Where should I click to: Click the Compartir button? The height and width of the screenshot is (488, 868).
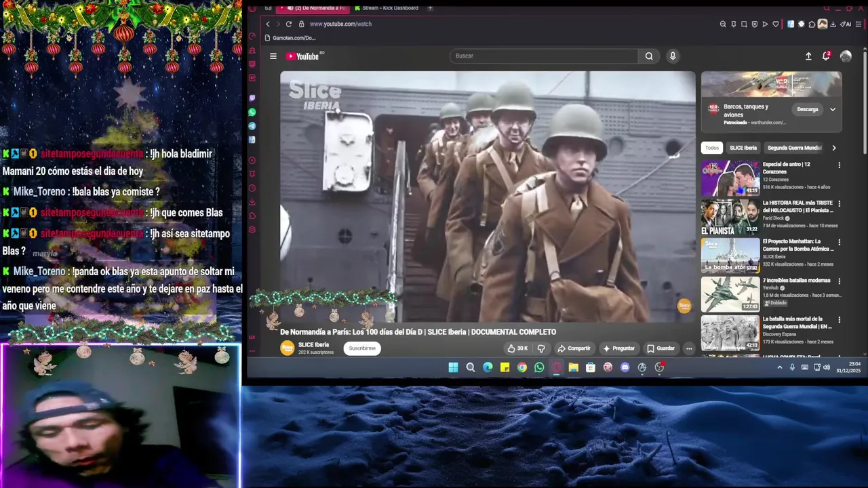pos(574,348)
